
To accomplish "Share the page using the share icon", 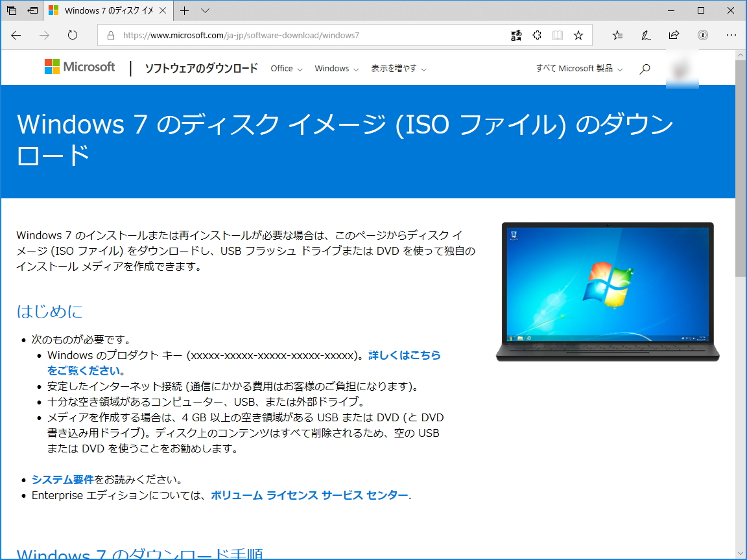I will coord(674,35).
